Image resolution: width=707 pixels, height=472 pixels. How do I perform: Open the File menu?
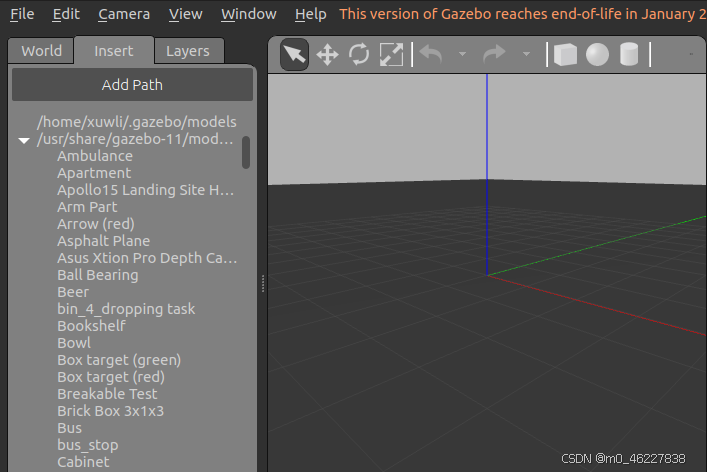click(22, 14)
